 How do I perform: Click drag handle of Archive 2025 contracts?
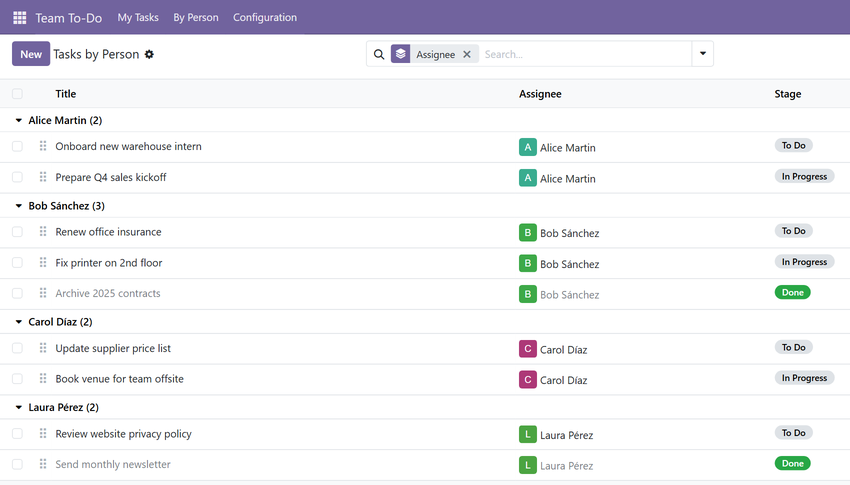[x=43, y=293]
